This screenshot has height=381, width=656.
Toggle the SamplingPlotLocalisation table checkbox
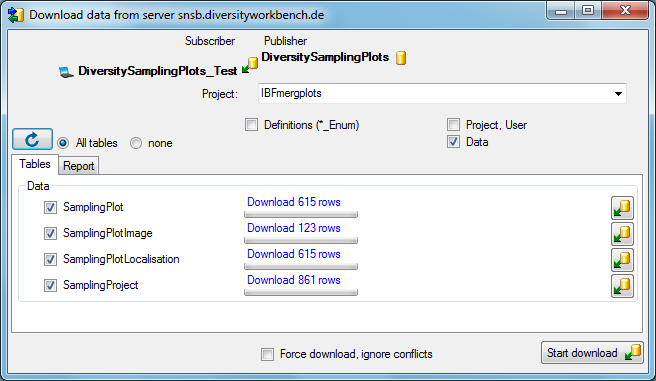[x=50, y=259]
